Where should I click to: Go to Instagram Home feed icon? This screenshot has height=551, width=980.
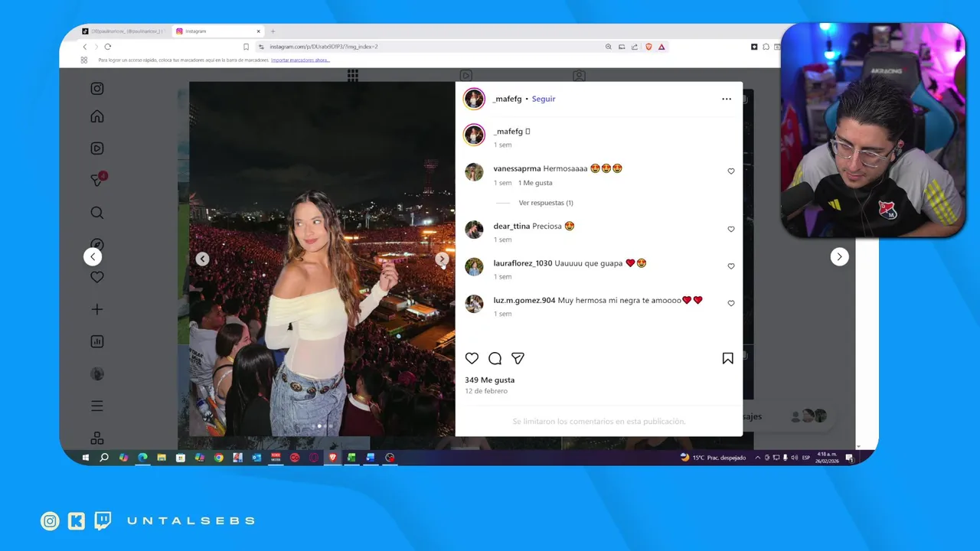97,116
